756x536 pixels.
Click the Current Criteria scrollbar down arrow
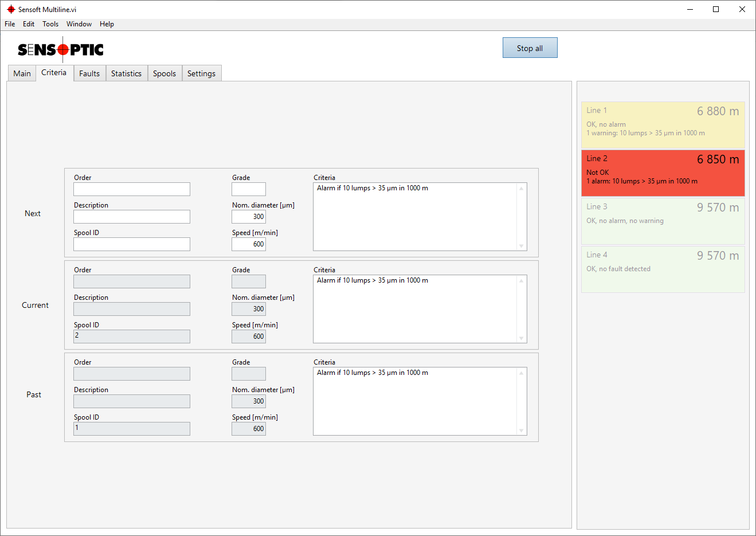tap(522, 338)
